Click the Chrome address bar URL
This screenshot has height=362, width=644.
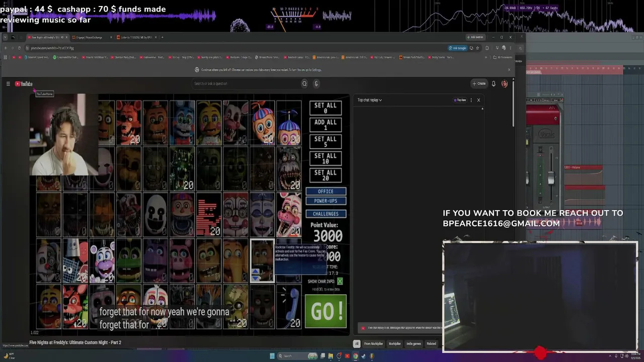coord(52,48)
